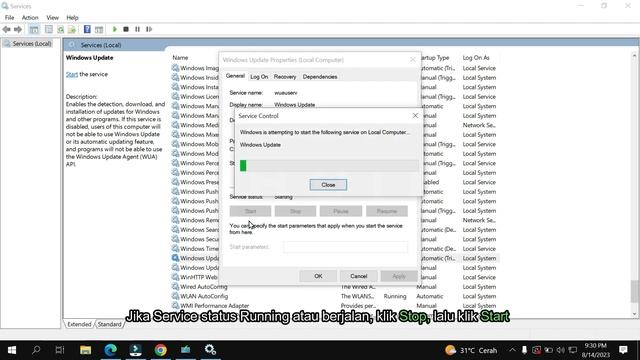The image size is (640, 360).
Task: Show hidden tray icons chevron
Action: click(x=512, y=350)
